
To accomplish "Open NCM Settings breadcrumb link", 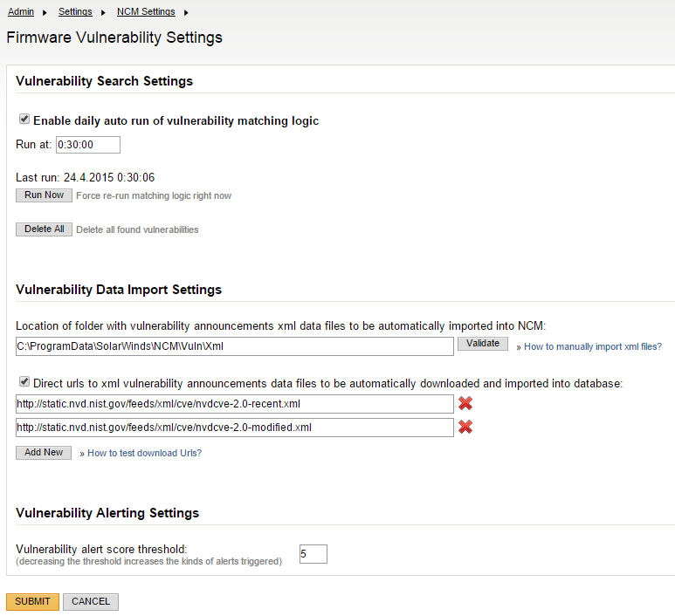I will point(146,12).
